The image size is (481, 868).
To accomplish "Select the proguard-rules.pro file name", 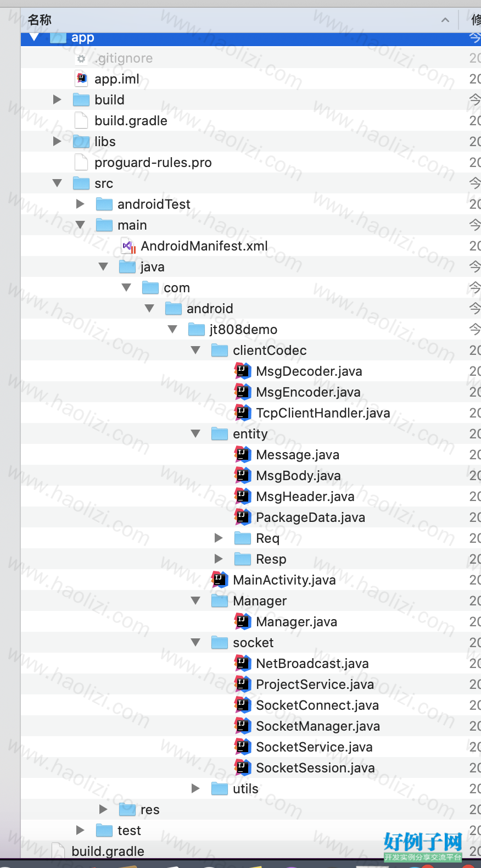I will coord(153,163).
